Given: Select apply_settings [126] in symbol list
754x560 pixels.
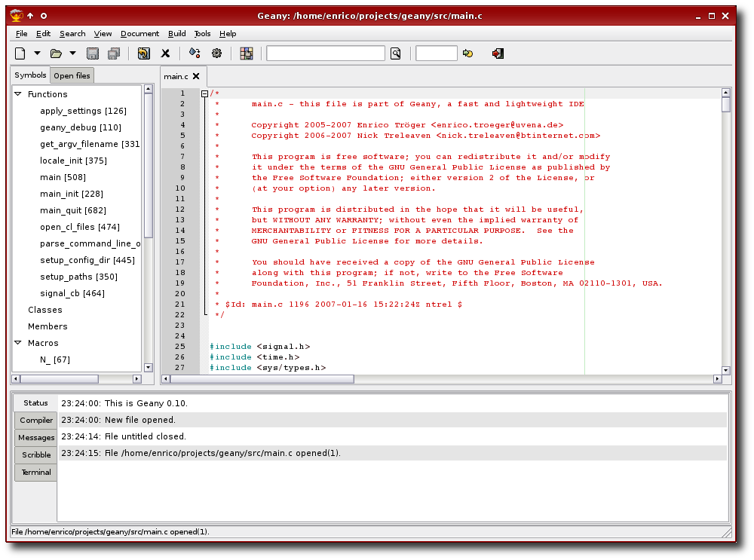Looking at the screenshot, I should (83, 111).
